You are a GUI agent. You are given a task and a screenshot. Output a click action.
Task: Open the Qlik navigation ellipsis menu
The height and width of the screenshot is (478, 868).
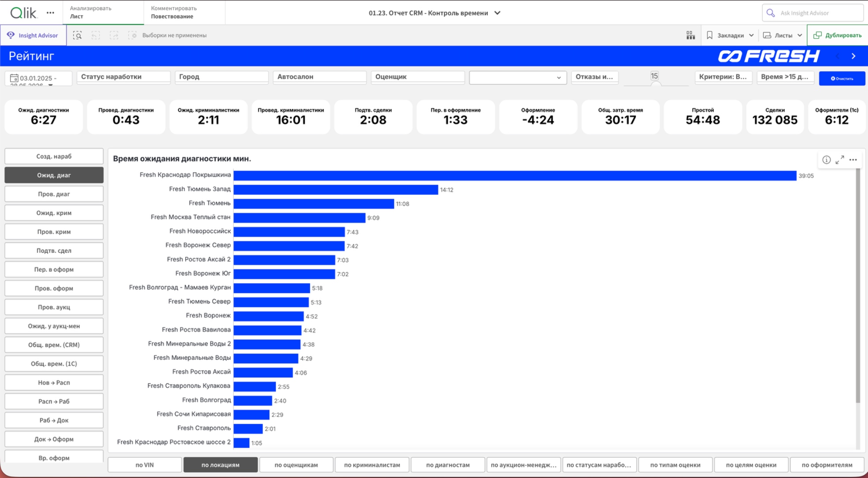50,13
